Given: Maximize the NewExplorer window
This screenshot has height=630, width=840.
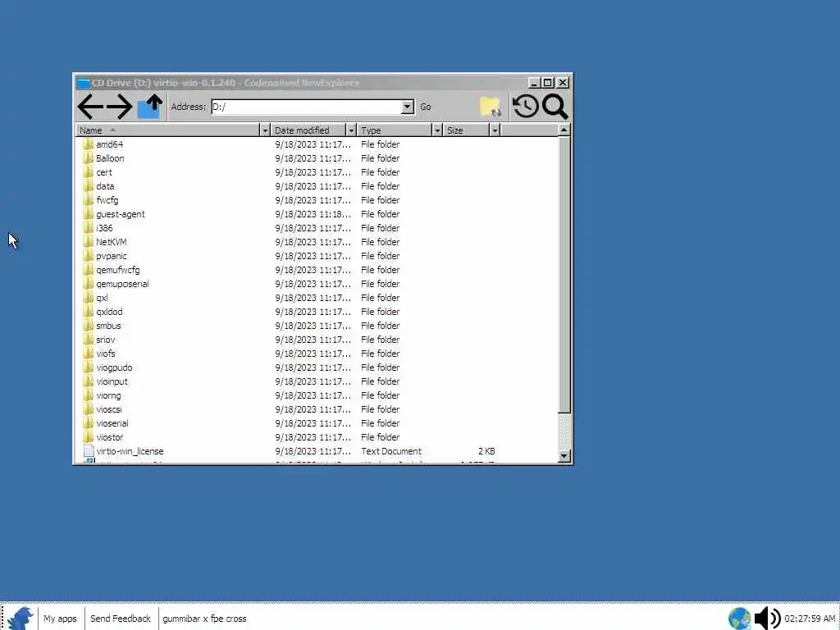Looking at the screenshot, I should point(547,83).
